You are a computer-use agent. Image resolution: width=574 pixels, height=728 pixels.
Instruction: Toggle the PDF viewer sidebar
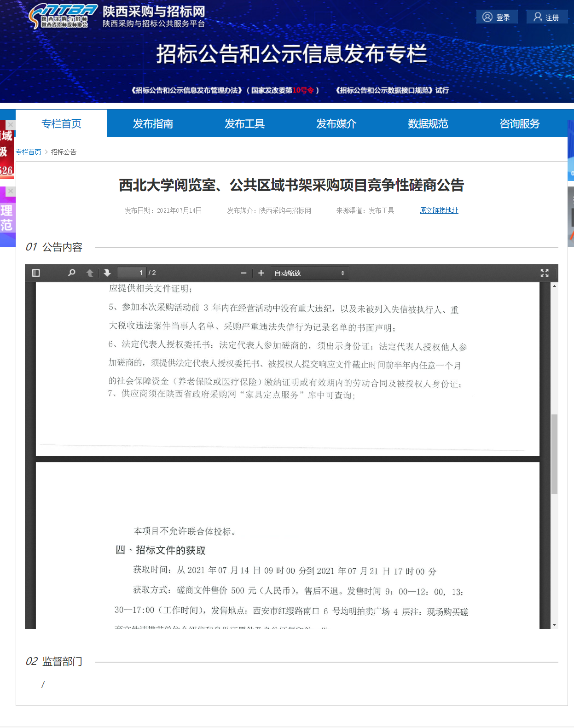tap(36, 273)
